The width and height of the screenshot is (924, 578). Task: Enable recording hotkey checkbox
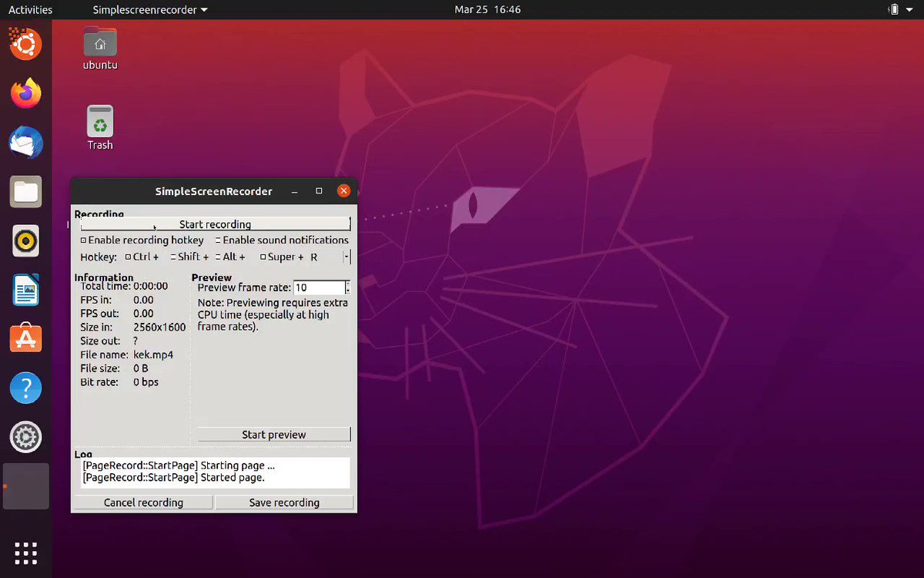pos(142,240)
